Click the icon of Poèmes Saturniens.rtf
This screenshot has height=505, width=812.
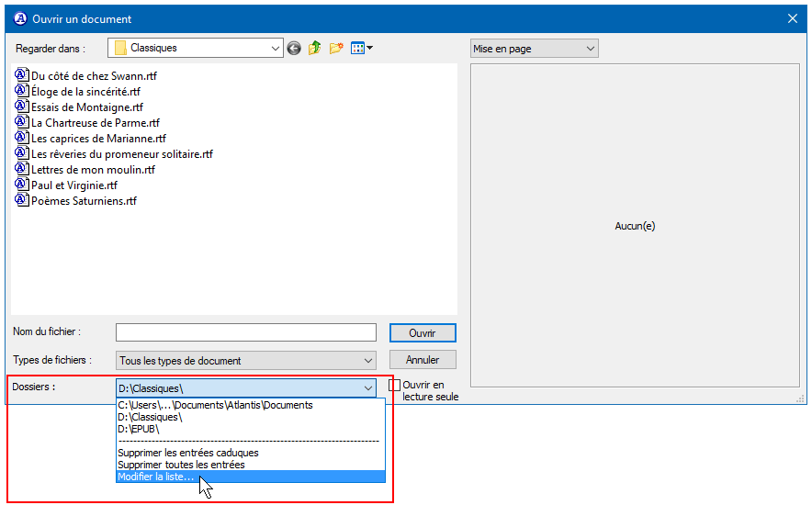point(21,200)
